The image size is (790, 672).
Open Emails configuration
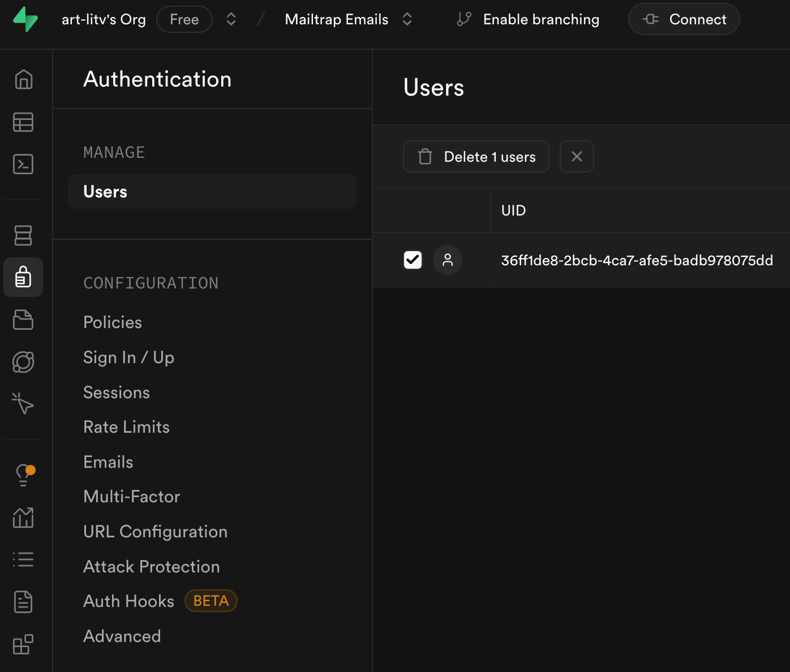(x=108, y=462)
